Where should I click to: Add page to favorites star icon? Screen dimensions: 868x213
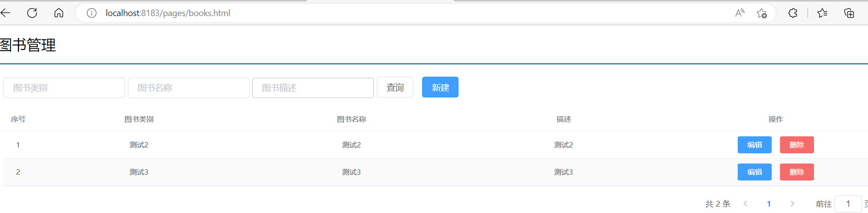click(762, 13)
